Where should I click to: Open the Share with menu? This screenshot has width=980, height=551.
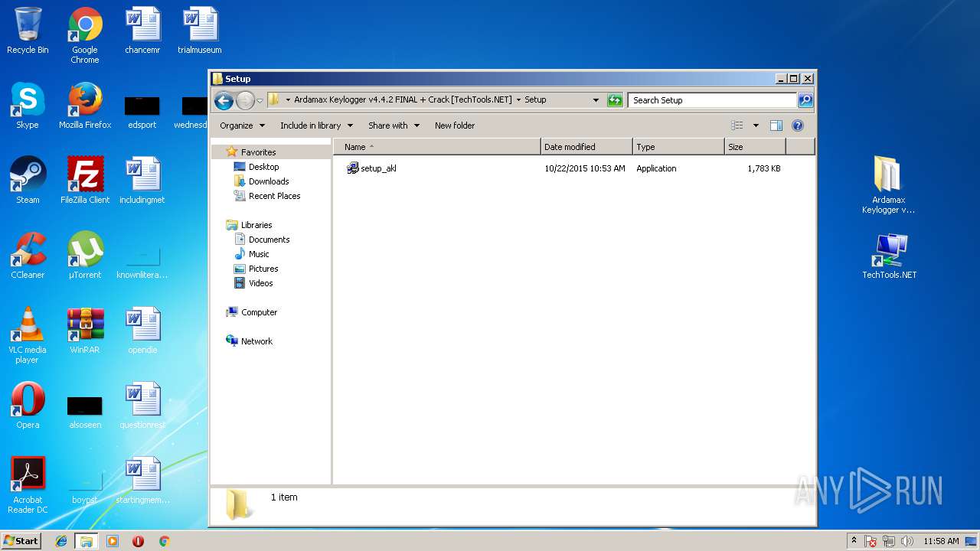pos(394,126)
